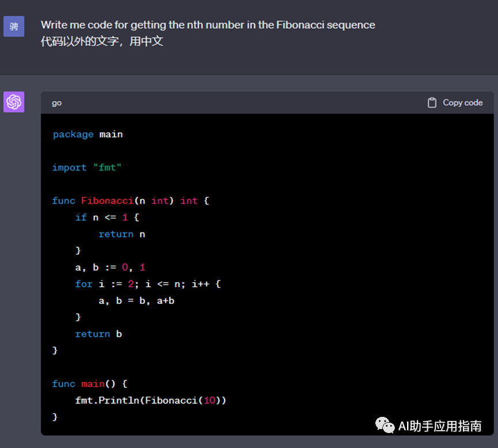
Task: Click the WeChat logo in the watermark
Action: click(385, 426)
